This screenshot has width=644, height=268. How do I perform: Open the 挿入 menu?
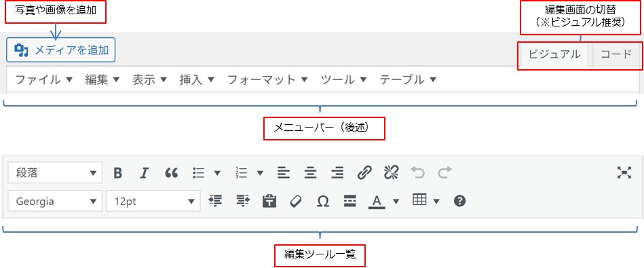[197, 79]
